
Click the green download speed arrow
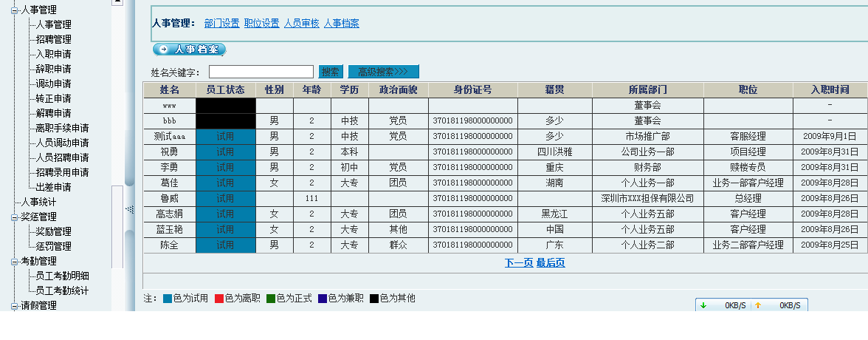[703, 305]
